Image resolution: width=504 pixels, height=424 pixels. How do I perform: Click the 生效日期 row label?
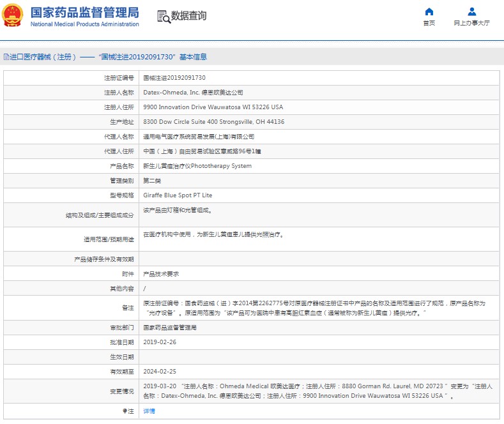pyautogui.click(x=122, y=357)
